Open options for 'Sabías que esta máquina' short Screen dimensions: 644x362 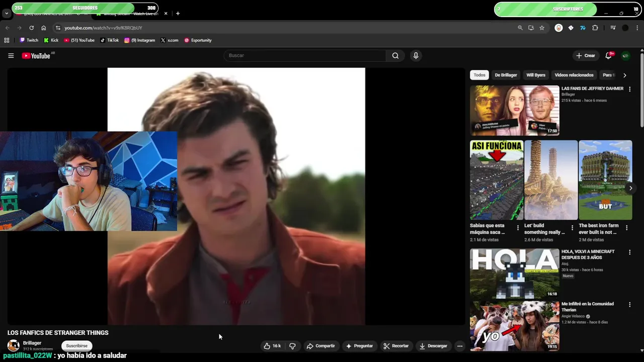click(518, 228)
